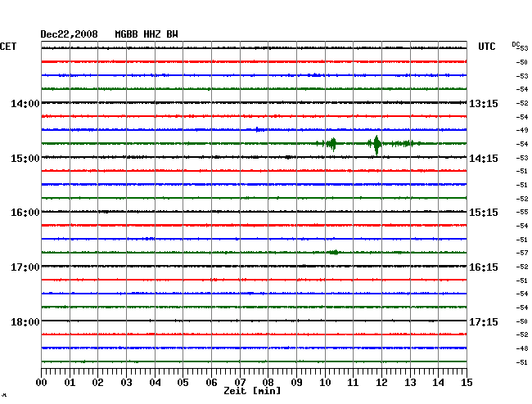This screenshot has width=532, height=404.
Task: Click the 15 minute axis tick label
Action: pos(467,382)
